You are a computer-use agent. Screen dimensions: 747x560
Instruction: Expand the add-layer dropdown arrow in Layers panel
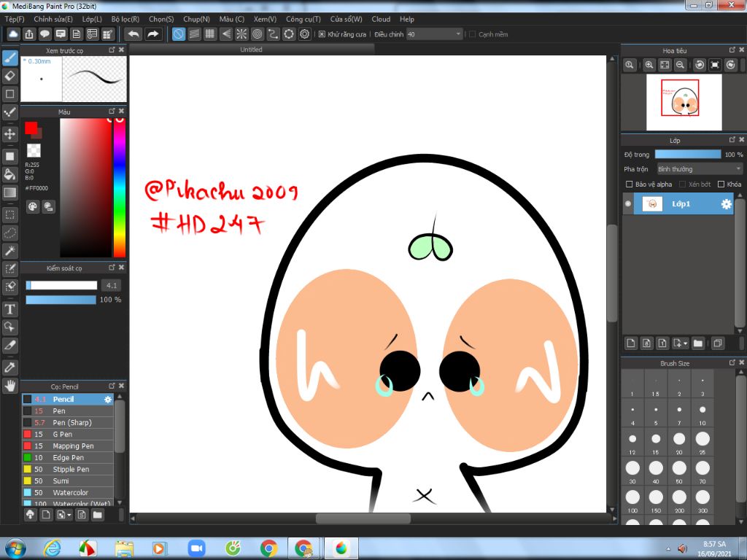tap(686, 343)
